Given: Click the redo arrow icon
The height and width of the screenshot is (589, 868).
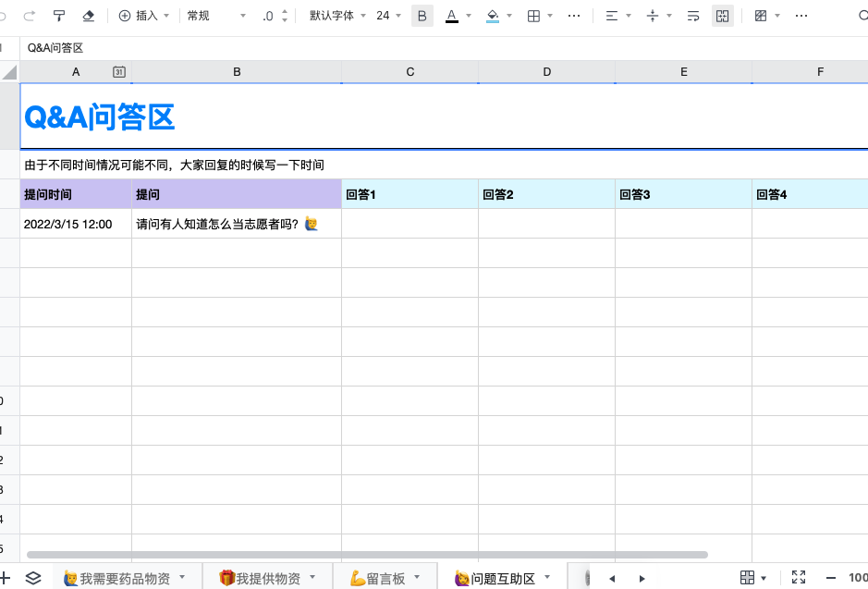Looking at the screenshot, I should [29, 16].
